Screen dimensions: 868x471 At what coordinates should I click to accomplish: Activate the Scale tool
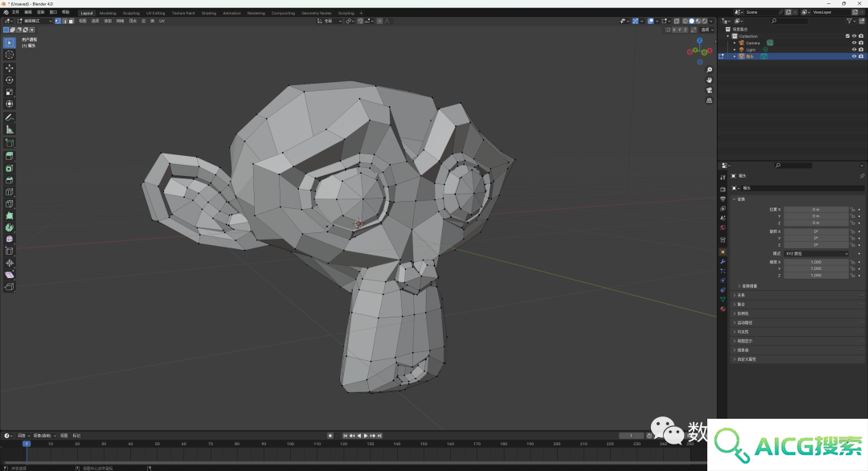coord(10,92)
